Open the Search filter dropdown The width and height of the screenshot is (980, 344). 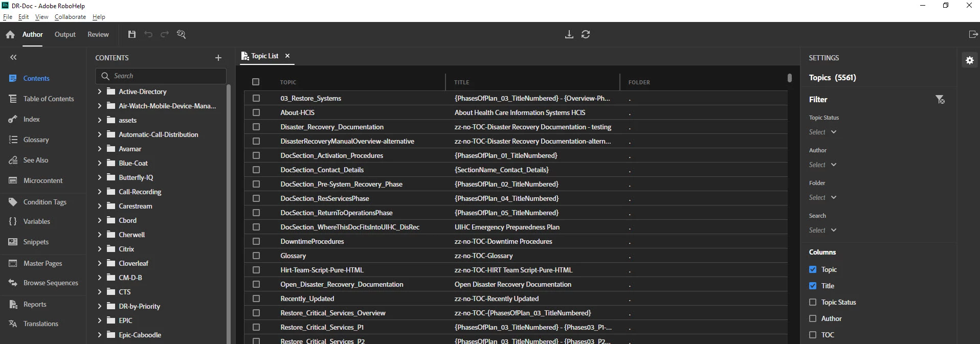point(822,230)
